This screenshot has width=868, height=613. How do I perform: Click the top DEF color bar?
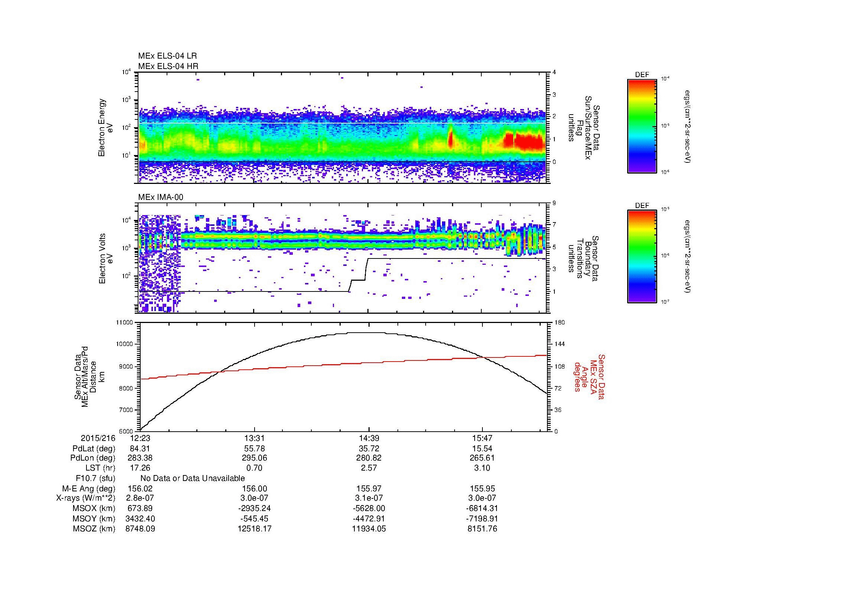coord(642,126)
